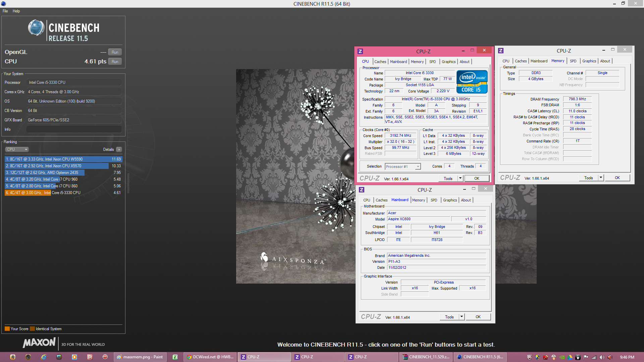The width and height of the screenshot is (644, 362).
Task: Select ranking row AMD Opteron 2435
Action: (x=63, y=173)
